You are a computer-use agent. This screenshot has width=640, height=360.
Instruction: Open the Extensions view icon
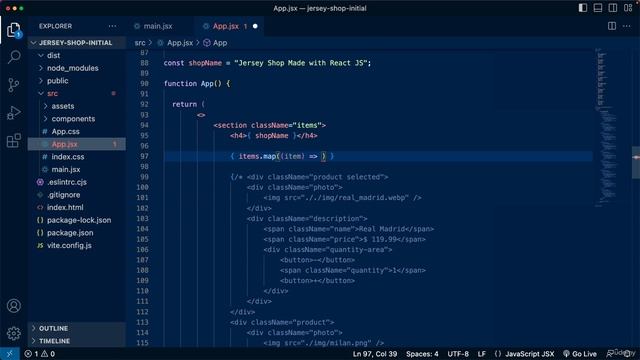click(x=13, y=140)
